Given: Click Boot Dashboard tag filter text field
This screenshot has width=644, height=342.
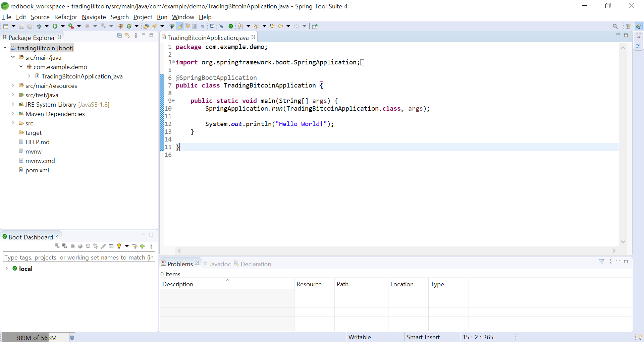Looking at the screenshot, I should click(79, 257).
